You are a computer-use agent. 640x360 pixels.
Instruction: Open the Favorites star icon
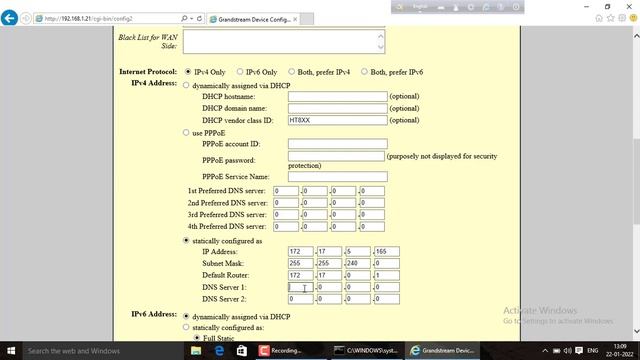(x=610, y=18)
